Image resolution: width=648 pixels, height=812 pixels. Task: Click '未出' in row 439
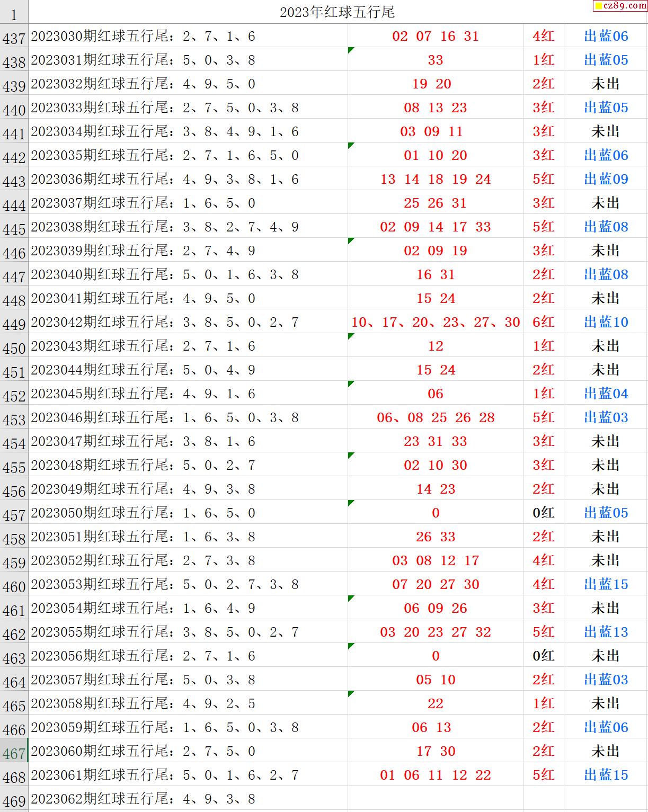(x=606, y=84)
